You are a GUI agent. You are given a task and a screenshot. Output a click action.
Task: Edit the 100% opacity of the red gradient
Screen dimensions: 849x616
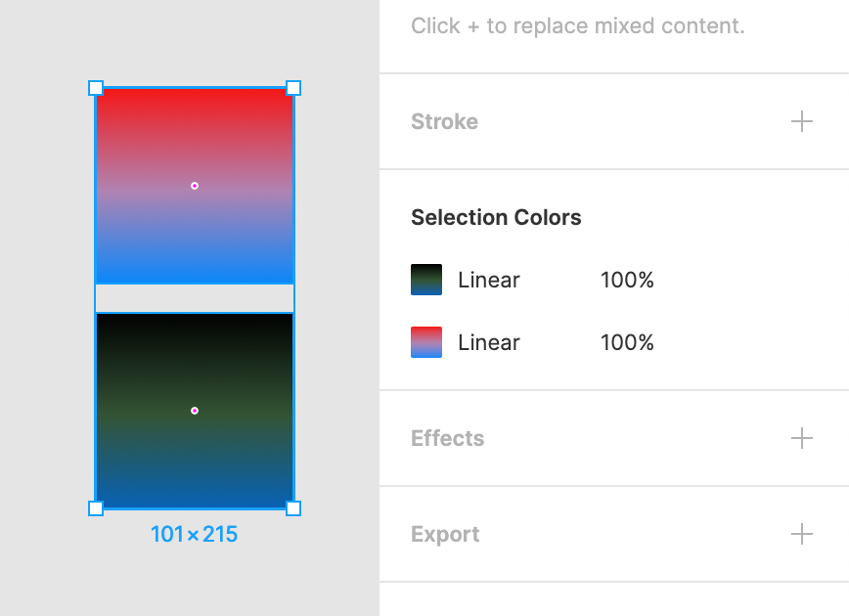pyautogui.click(x=627, y=342)
